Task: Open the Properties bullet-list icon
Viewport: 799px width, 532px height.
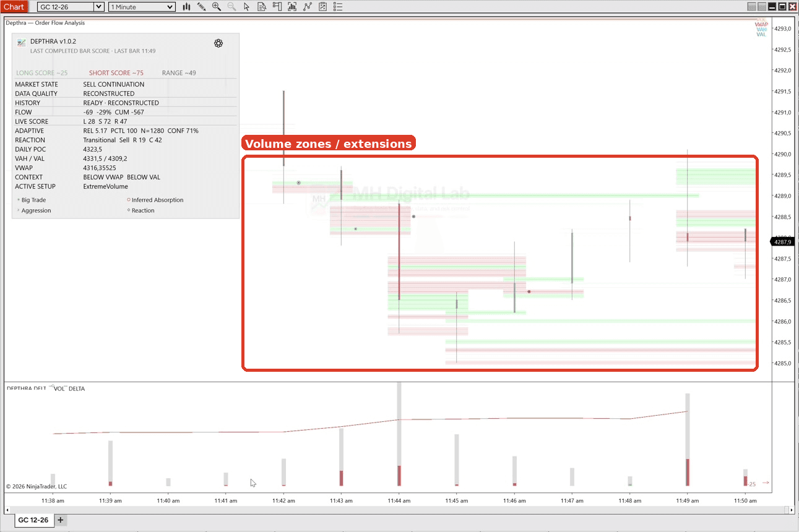Action: pos(337,7)
